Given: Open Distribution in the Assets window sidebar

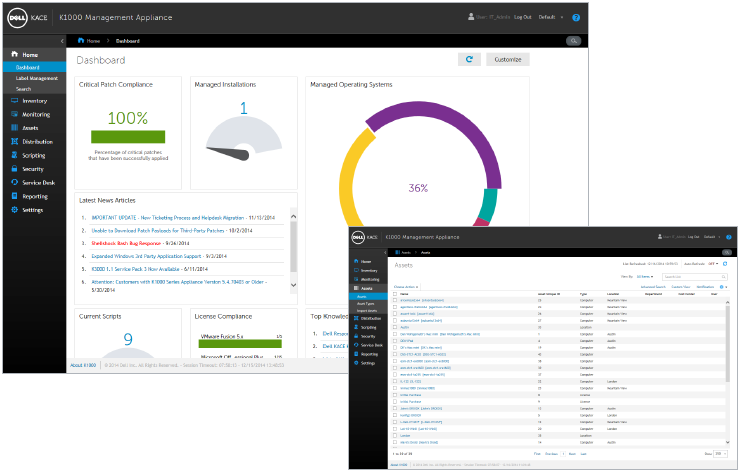Looking at the screenshot, I should pyautogui.click(x=368, y=318).
